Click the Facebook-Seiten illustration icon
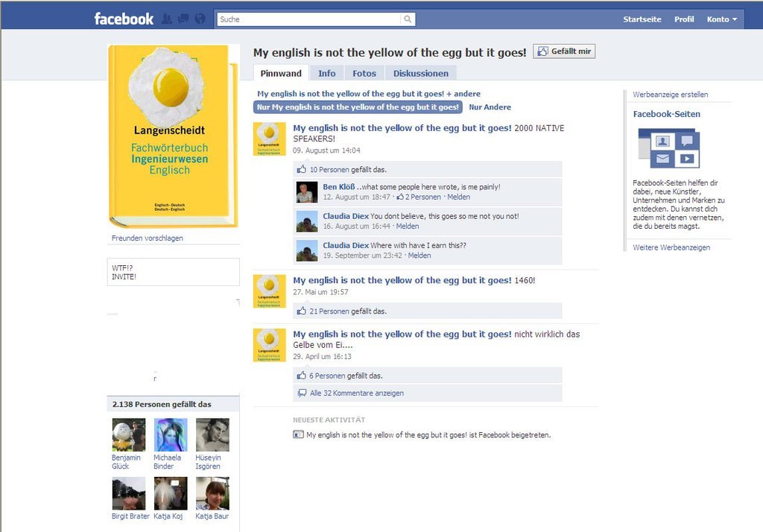 point(668,148)
